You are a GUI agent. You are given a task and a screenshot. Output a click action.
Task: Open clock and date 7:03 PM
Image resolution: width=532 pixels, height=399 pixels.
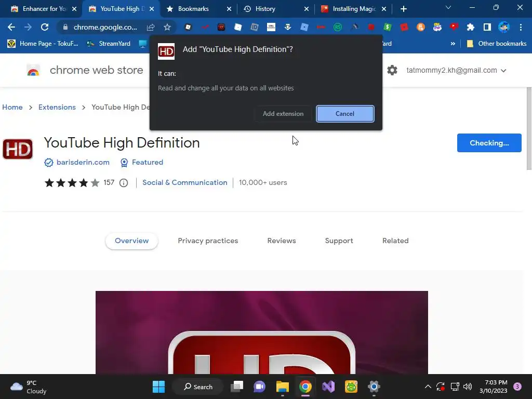click(x=493, y=387)
